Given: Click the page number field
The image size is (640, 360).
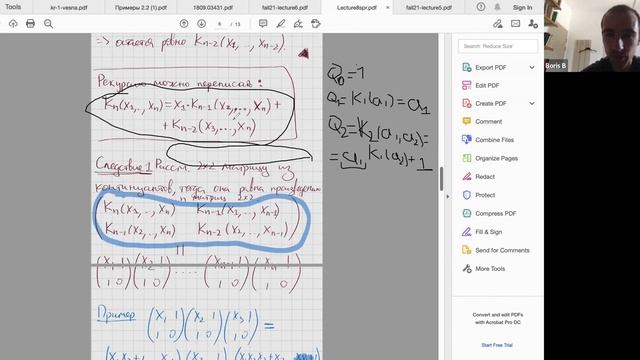Looking at the screenshot, I should click(x=220, y=24).
